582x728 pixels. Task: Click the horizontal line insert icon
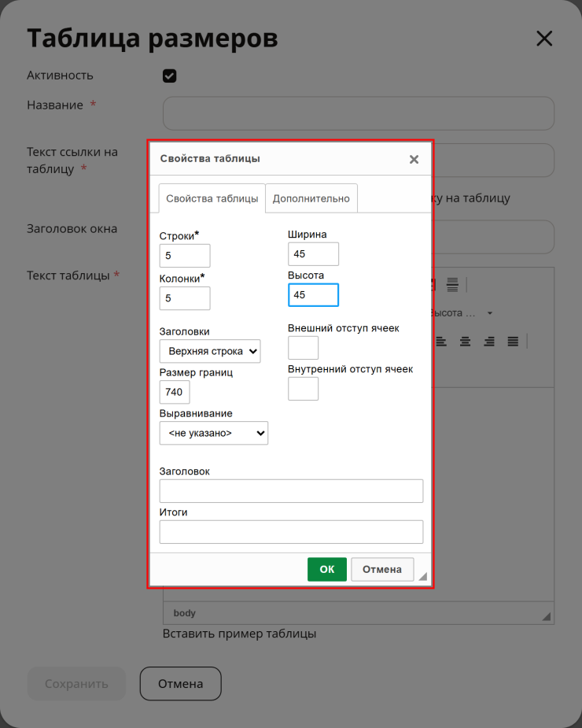tap(452, 284)
